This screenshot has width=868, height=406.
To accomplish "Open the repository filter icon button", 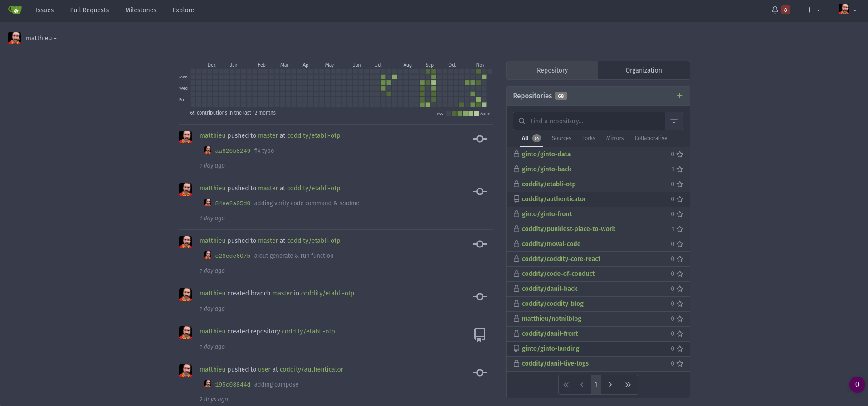I will 674,121.
